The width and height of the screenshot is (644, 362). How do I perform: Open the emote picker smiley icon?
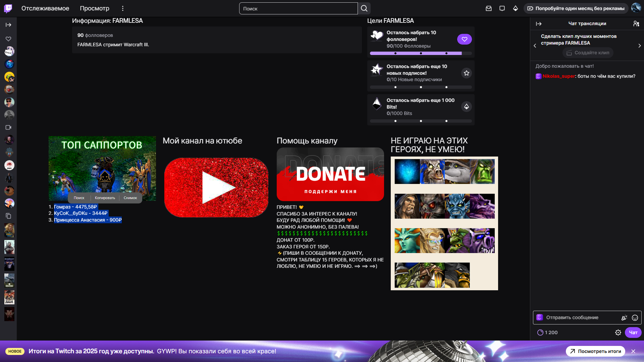635,318
